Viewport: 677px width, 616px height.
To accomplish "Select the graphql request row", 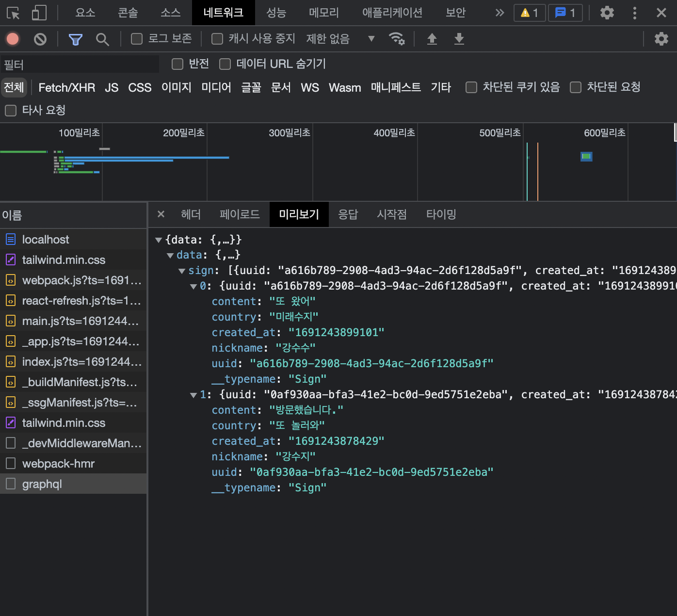I will (x=73, y=484).
